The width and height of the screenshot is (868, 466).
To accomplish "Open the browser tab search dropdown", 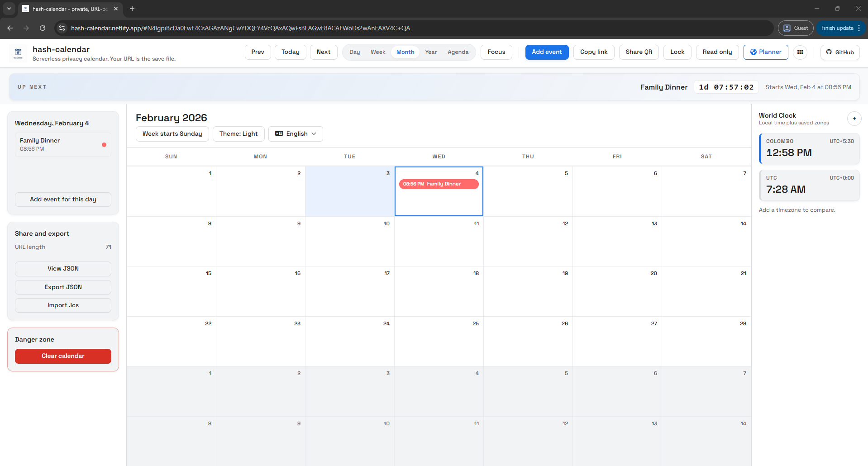I will [x=9, y=9].
